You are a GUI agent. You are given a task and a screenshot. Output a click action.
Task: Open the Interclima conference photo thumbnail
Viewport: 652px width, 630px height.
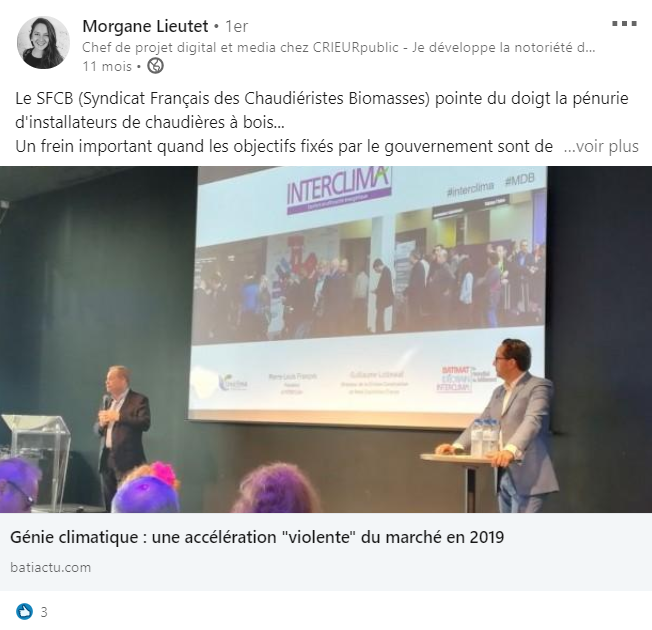click(326, 339)
